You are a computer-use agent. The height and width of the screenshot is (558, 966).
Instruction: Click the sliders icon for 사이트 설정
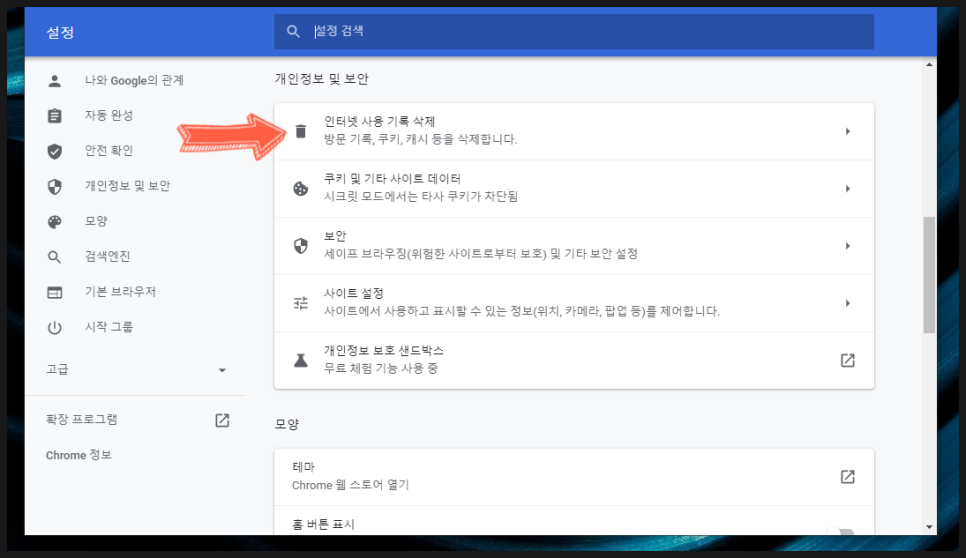[x=301, y=303]
